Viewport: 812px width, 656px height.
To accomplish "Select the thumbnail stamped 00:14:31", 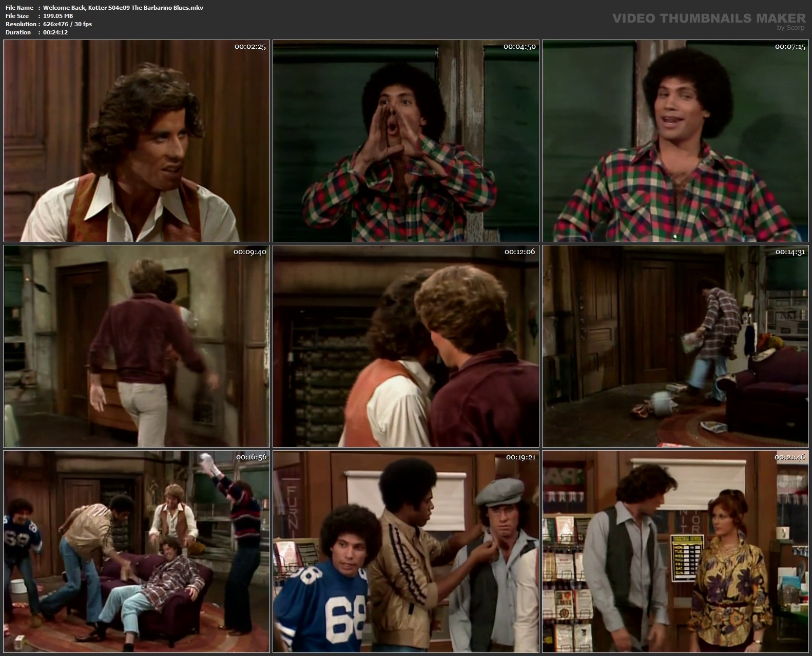I will tap(675, 346).
